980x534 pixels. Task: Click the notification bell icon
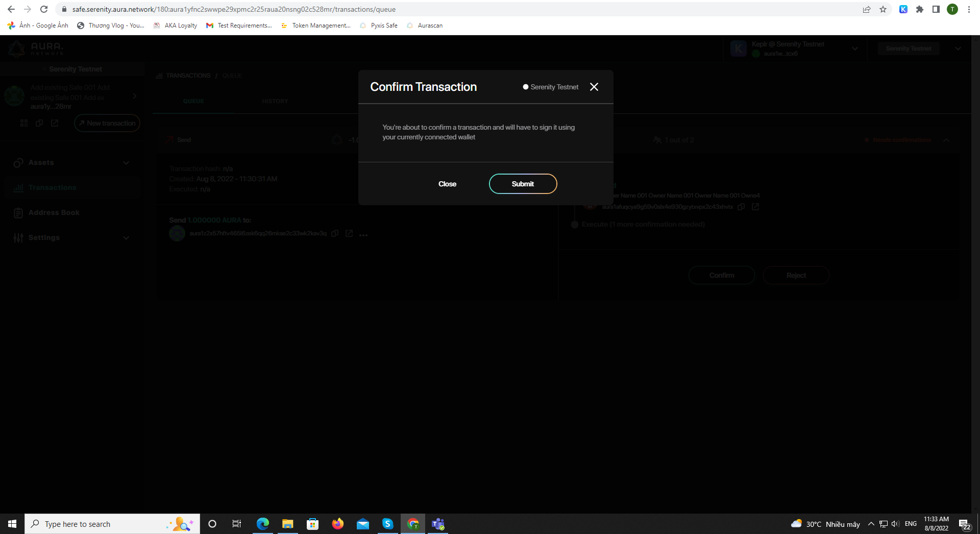coord(336,139)
